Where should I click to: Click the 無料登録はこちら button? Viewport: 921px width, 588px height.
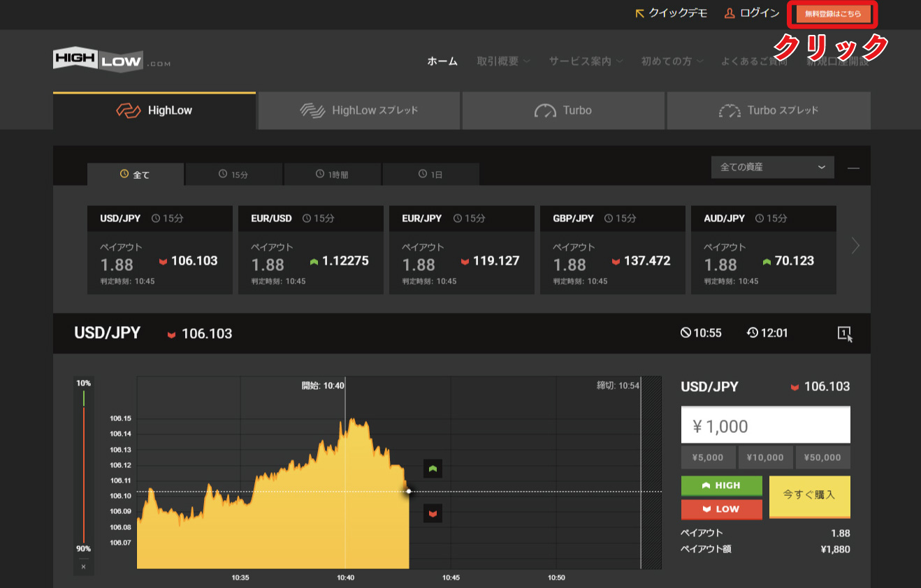pos(833,14)
